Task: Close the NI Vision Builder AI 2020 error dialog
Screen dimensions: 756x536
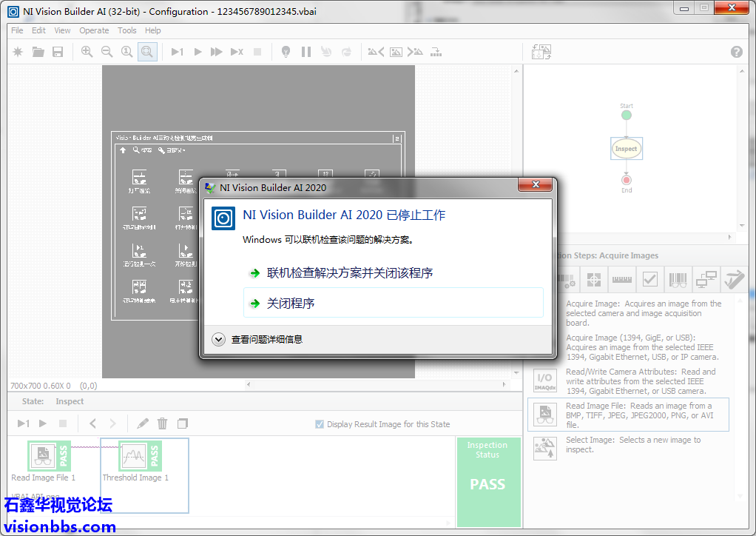Action: point(535,184)
